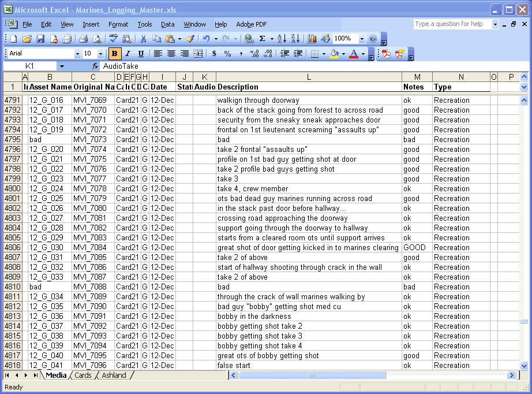Click Increase Decimal icon
Viewport: 532px width, 394px height.
(x=254, y=54)
